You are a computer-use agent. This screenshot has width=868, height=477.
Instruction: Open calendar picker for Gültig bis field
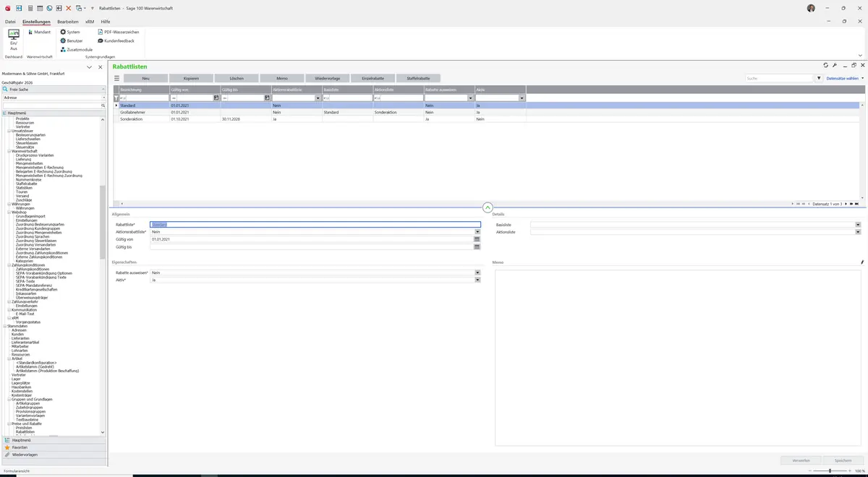point(477,246)
